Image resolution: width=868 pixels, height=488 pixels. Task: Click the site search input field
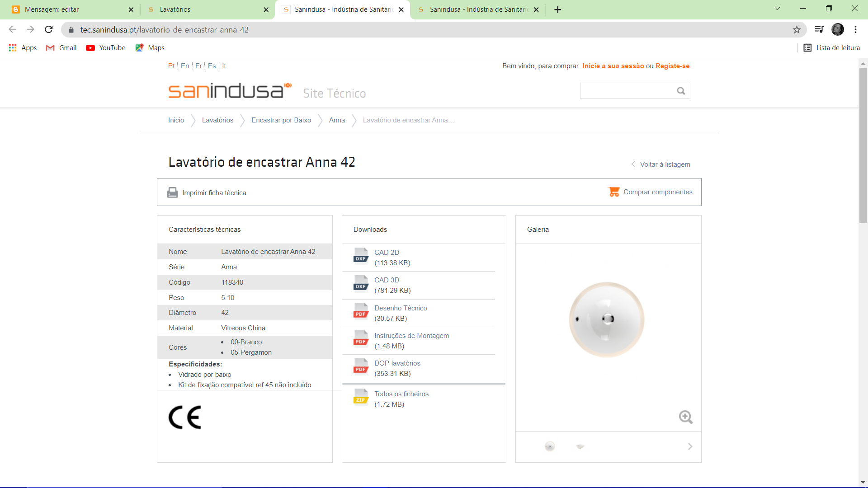click(628, 91)
